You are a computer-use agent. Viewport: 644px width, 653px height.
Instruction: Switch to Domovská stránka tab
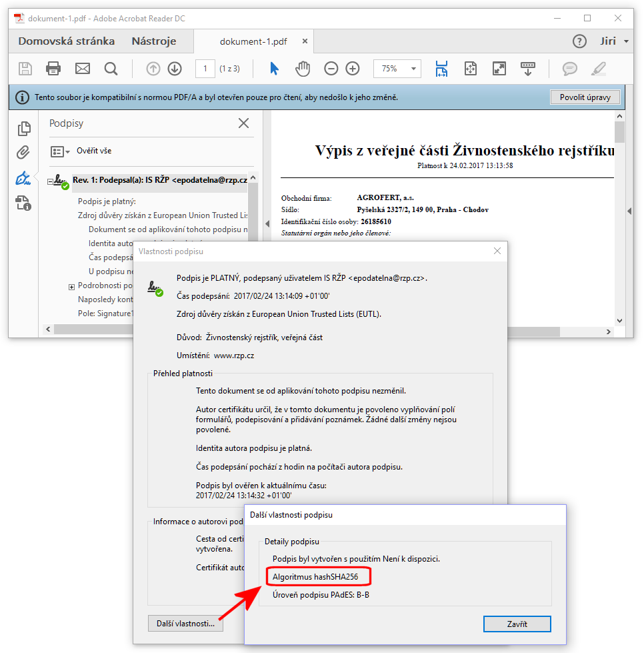click(x=67, y=41)
